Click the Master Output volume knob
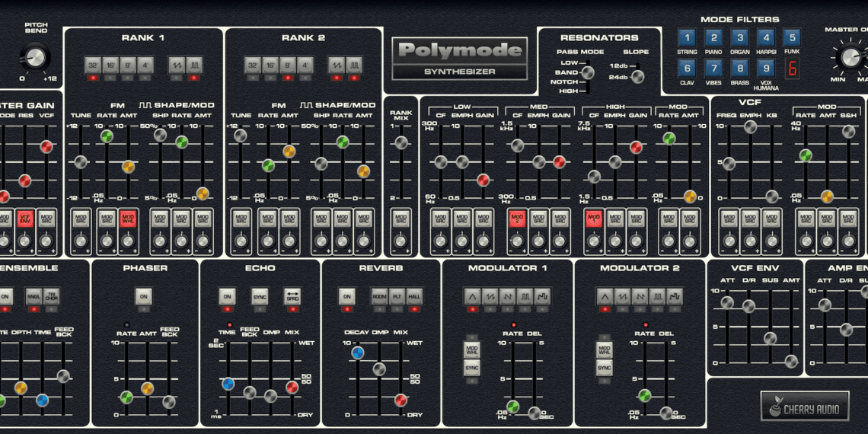868x434 pixels. (x=850, y=56)
